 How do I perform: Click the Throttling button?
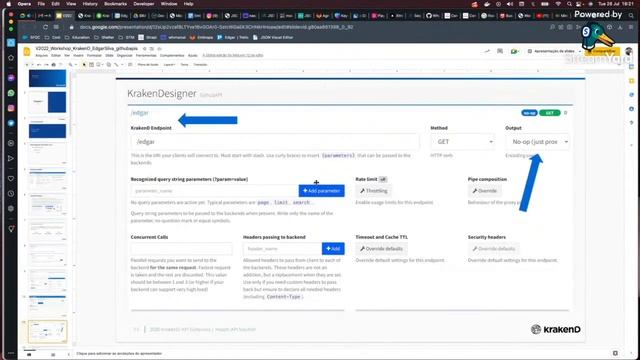(x=373, y=191)
